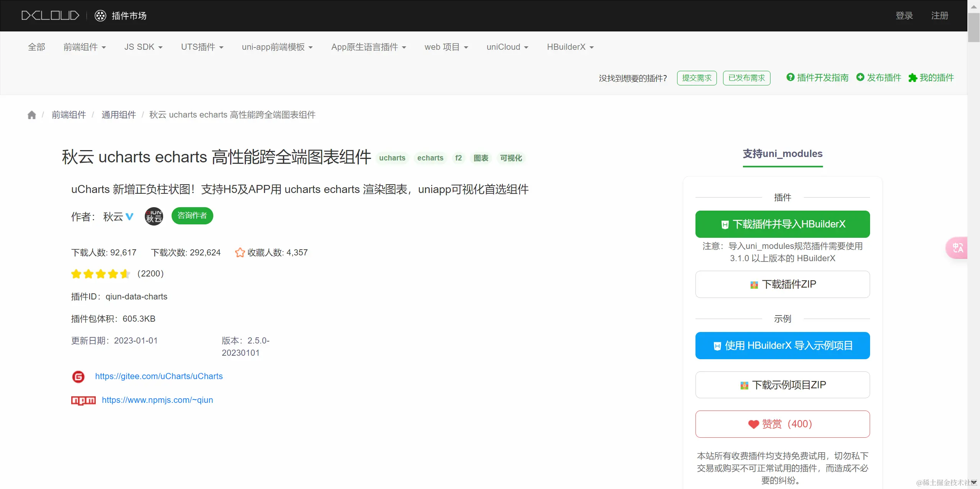Go to the home breadcrumb icon

32,115
